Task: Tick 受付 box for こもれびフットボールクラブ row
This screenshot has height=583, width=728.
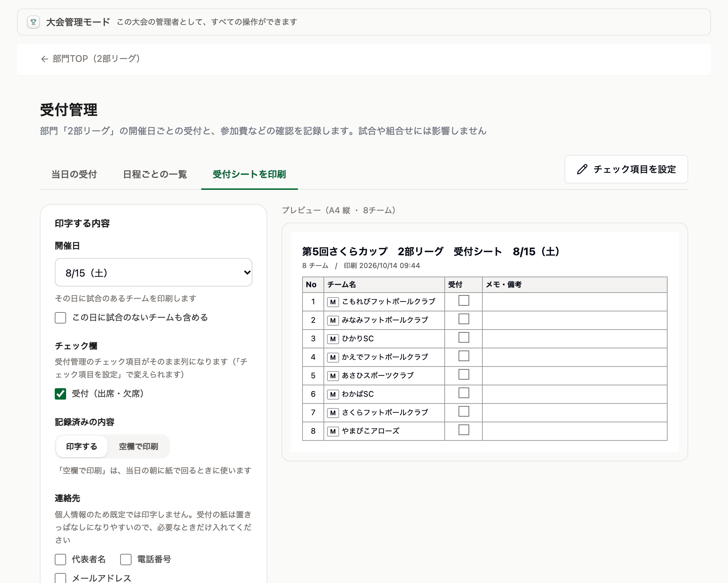Action: point(464,300)
